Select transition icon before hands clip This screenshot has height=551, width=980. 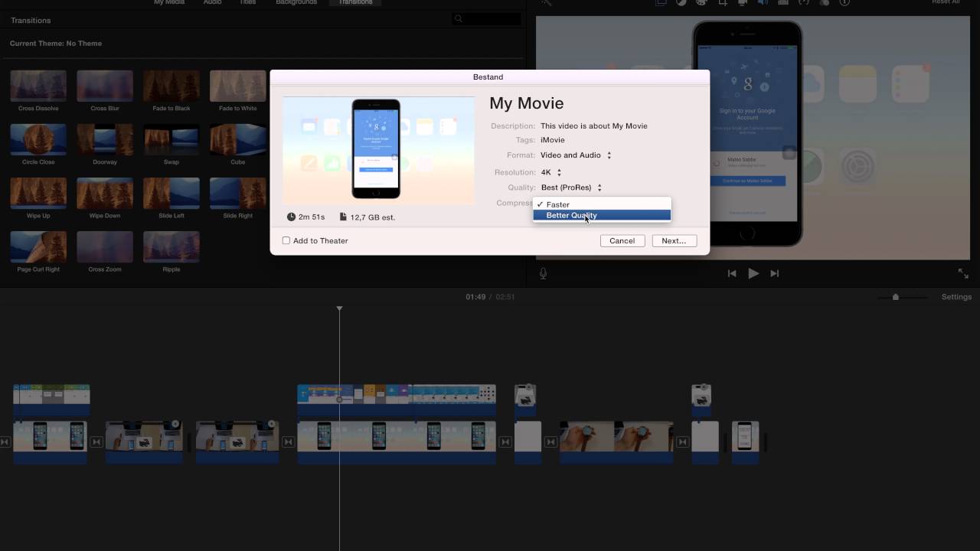pyautogui.click(x=550, y=442)
